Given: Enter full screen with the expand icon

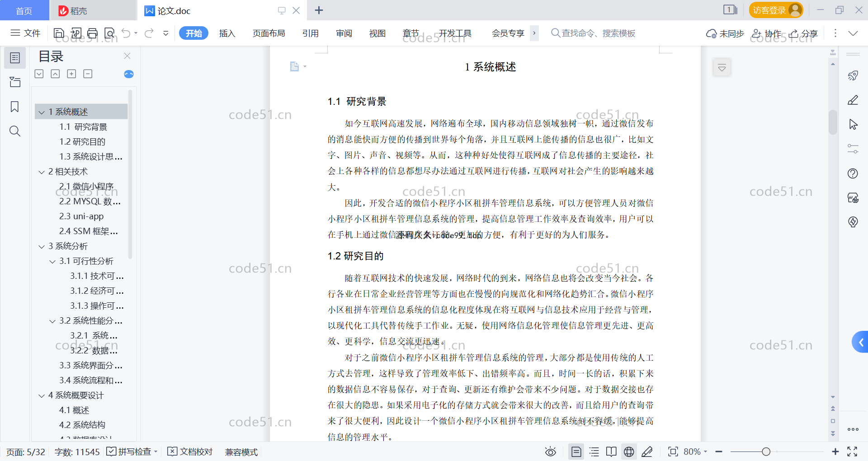Looking at the screenshot, I should pyautogui.click(x=852, y=452).
